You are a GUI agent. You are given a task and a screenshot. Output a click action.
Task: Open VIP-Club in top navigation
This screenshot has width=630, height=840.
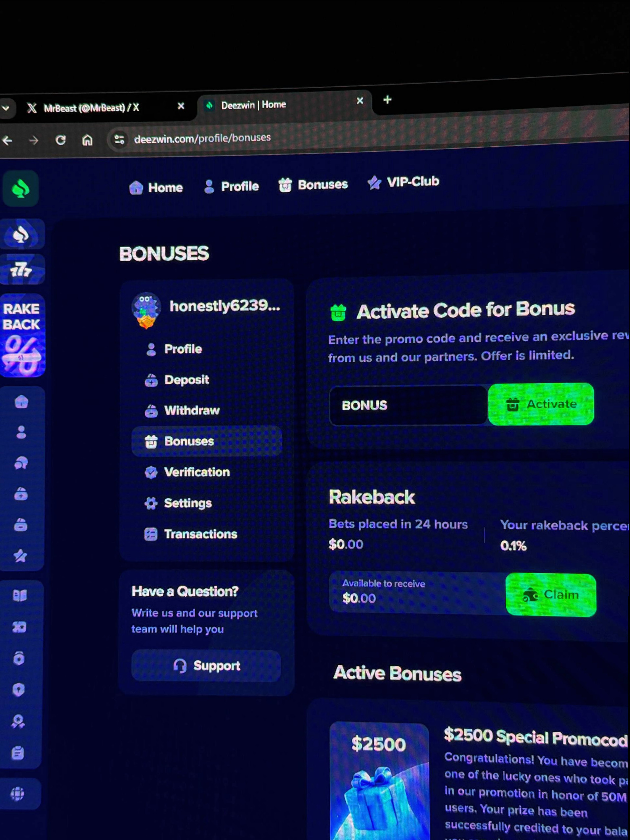tap(403, 182)
